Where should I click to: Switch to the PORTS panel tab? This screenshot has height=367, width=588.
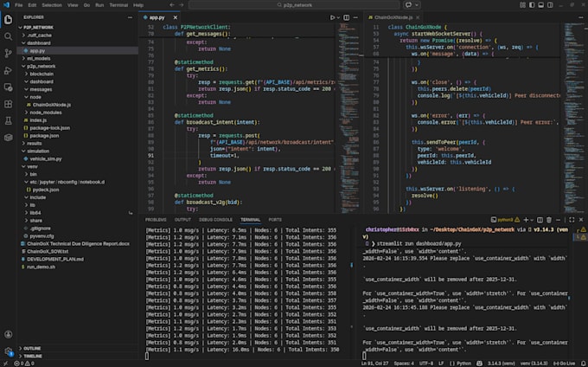[x=275, y=220]
